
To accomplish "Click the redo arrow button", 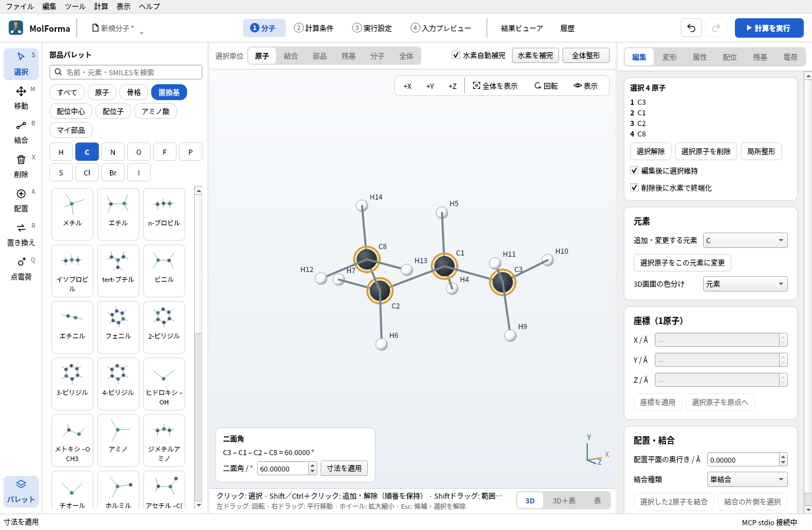I will click(x=716, y=28).
